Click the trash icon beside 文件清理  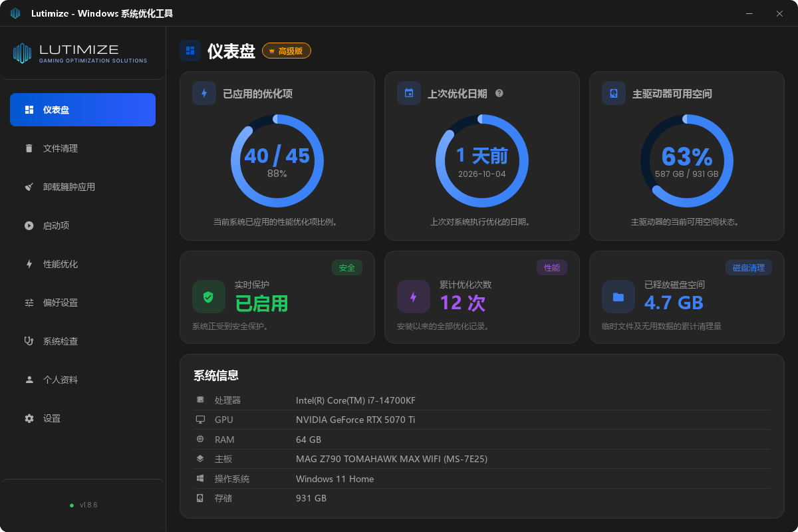[x=29, y=148]
